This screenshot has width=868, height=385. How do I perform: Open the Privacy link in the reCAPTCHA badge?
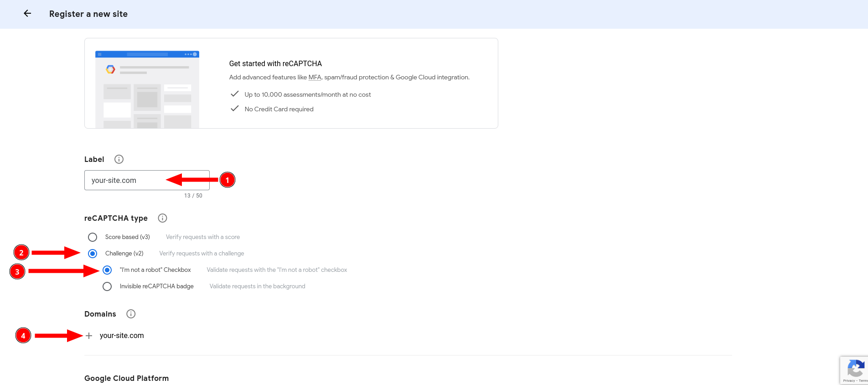click(849, 380)
